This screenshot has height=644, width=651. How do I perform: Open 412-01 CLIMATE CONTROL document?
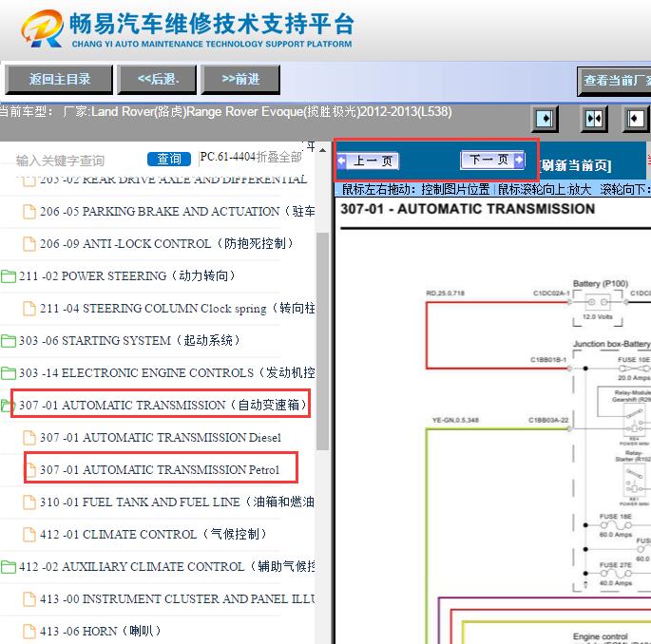(153, 535)
